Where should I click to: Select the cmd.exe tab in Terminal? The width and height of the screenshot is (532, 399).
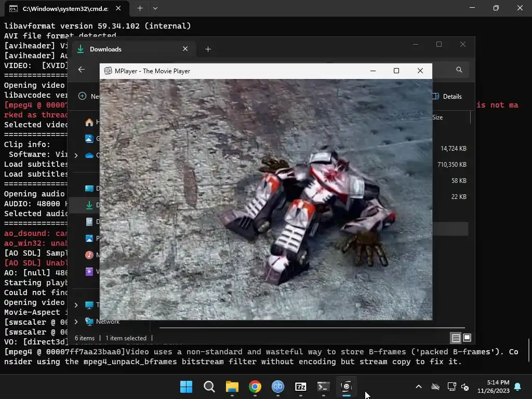click(67, 8)
